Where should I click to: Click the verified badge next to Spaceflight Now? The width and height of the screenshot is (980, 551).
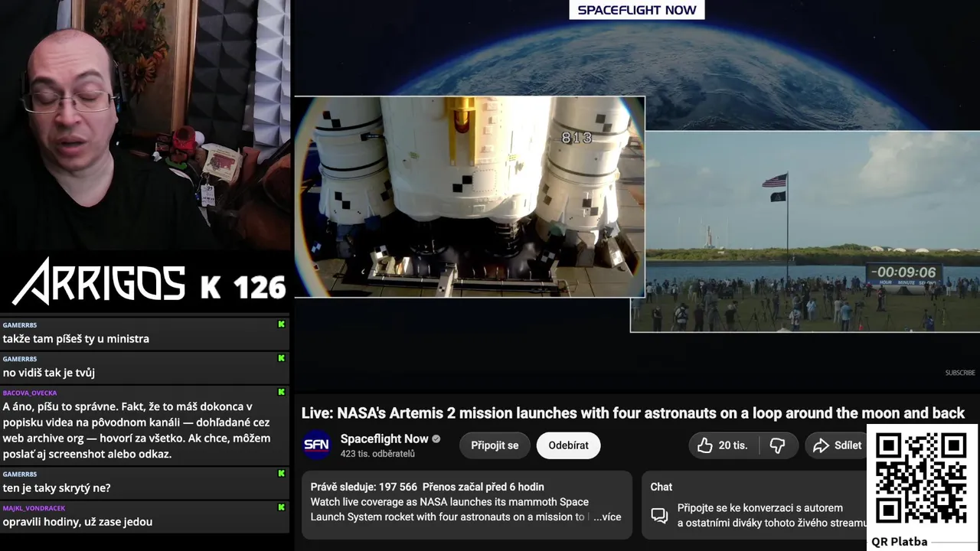point(436,439)
